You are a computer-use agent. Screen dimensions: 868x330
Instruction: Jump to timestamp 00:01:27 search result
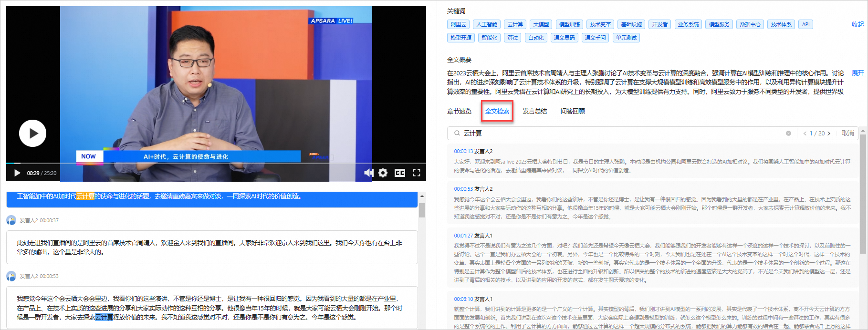(x=463, y=236)
